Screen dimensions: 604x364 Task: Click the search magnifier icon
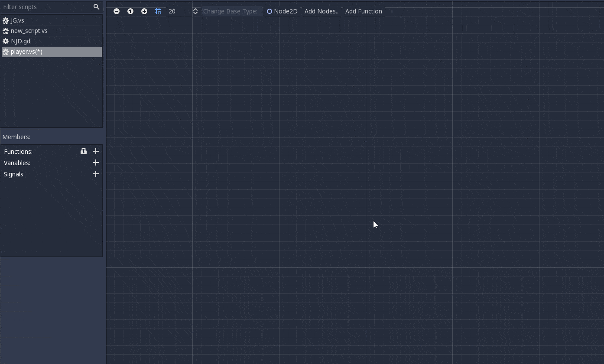[97, 7]
